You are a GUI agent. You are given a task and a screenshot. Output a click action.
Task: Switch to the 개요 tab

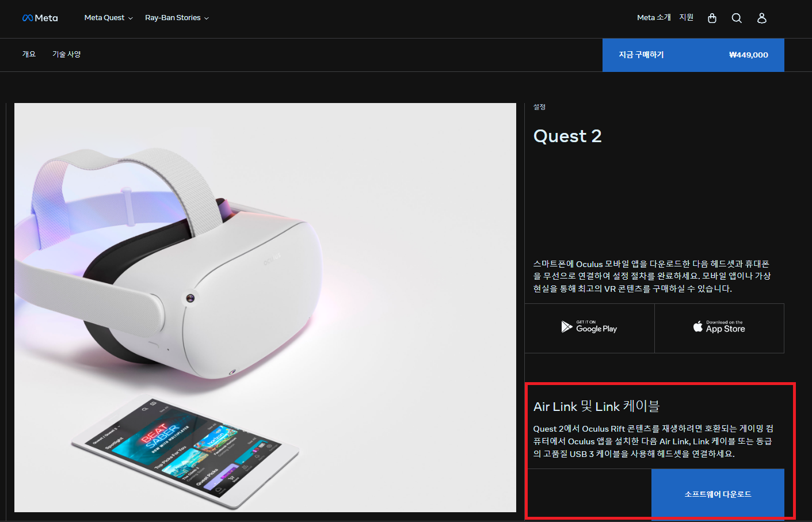29,54
